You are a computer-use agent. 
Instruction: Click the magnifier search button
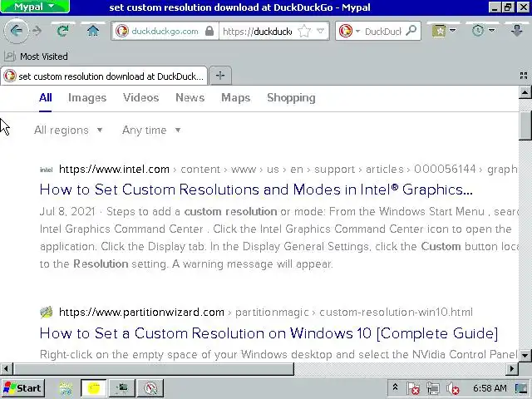point(411,31)
